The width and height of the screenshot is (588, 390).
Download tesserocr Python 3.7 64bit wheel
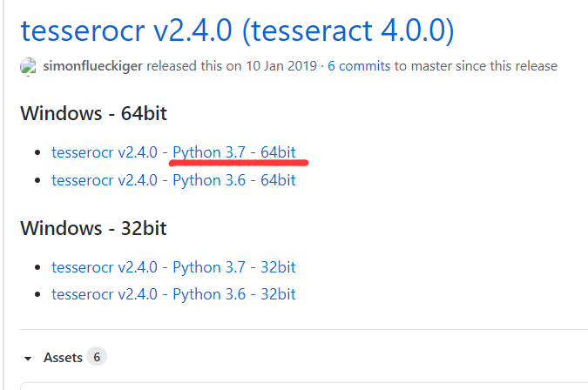point(173,152)
